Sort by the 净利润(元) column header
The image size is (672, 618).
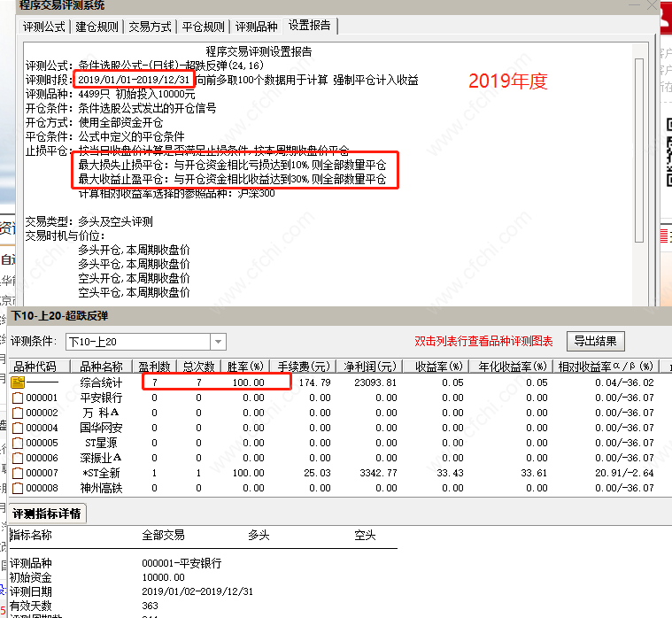(x=370, y=367)
